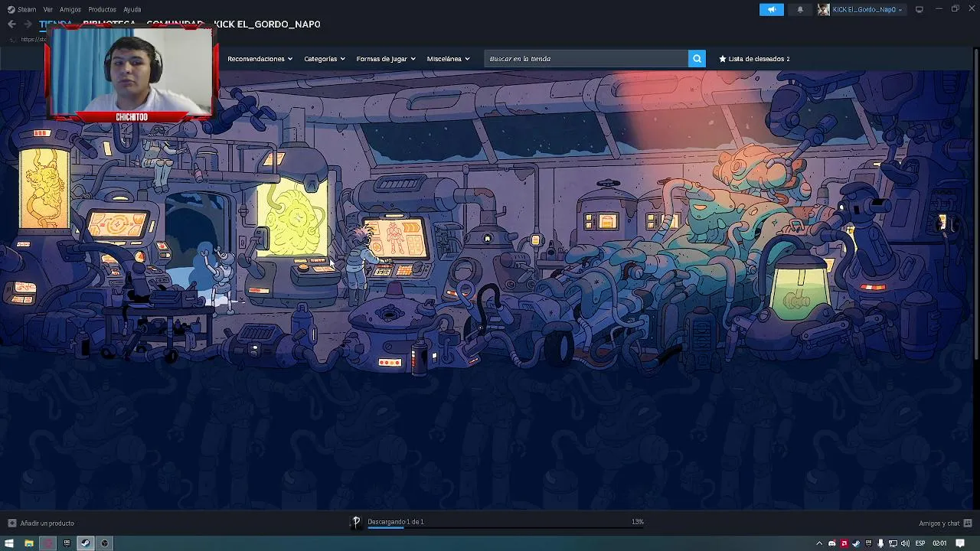980x551 pixels.
Task: Click the download progress bar
Action: coord(505,528)
